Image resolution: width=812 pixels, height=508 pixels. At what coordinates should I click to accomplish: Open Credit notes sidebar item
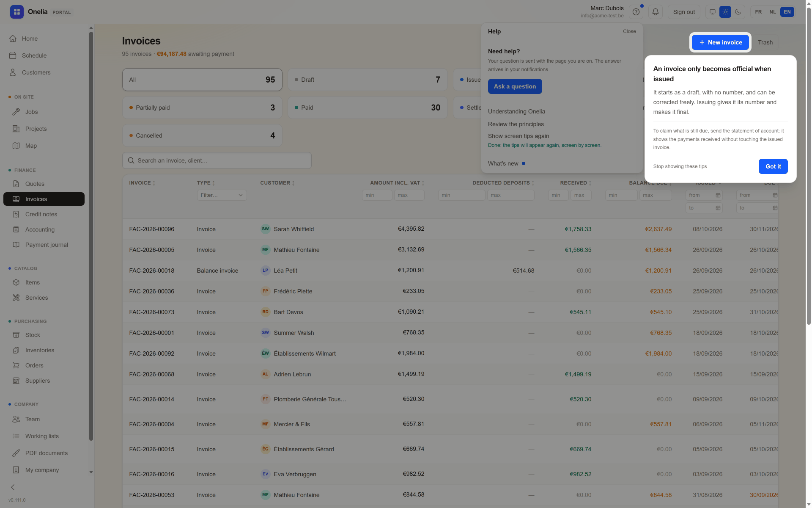pyautogui.click(x=44, y=214)
